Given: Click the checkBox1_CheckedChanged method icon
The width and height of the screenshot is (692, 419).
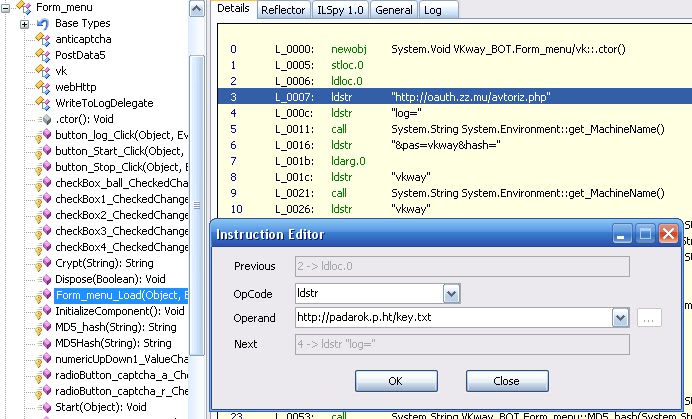Looking at the screenshot, I should pos(44,199).
